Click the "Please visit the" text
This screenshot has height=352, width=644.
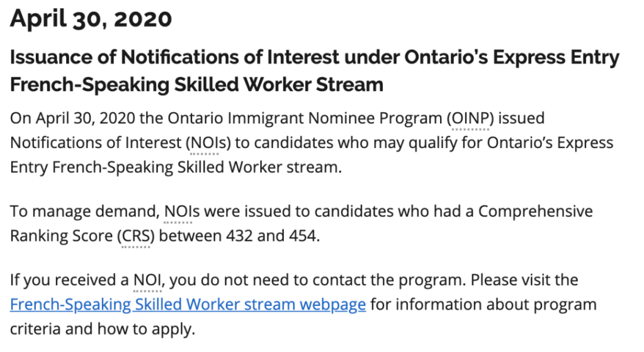524,280
